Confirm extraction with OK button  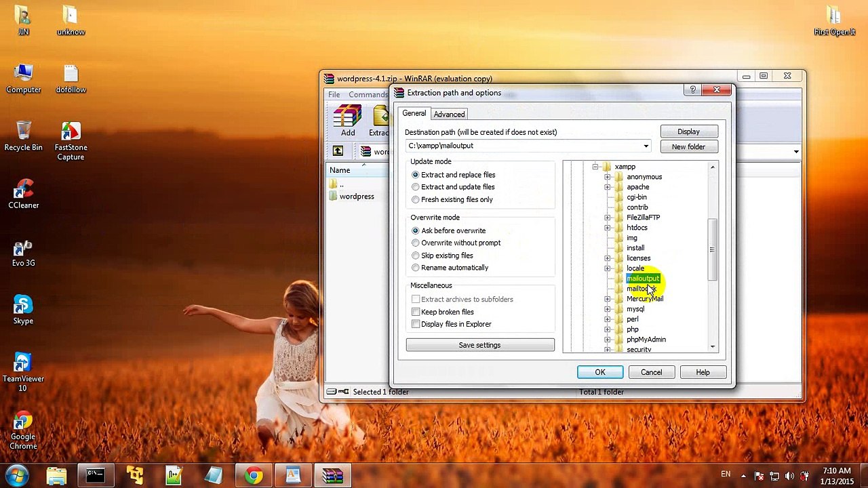click(x=600, y=372)
